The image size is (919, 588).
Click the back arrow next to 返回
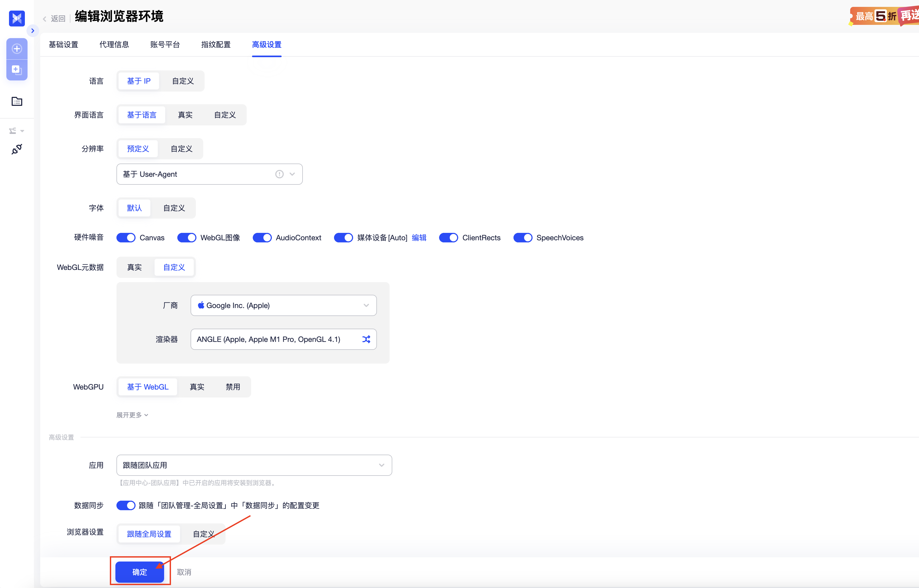pos(45,19)
